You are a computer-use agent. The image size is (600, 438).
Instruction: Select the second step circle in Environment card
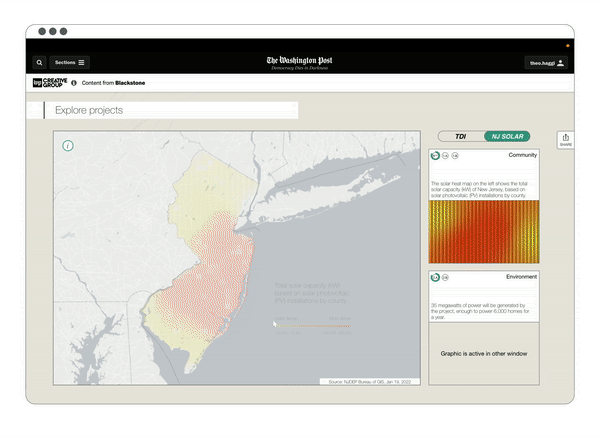[x=445, y=277]
